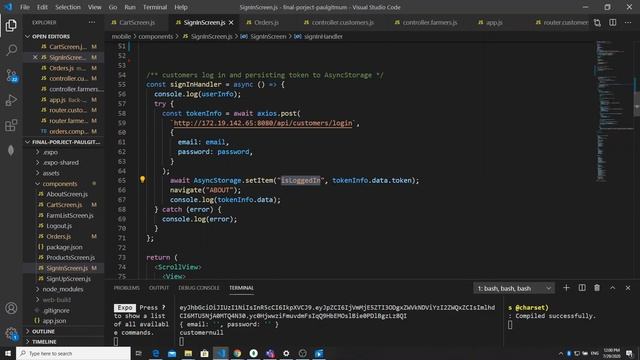The width and height of the screenshot is (640, 360).
Task: Open the MongoDB leaf icon view
Action: (11, 150)
